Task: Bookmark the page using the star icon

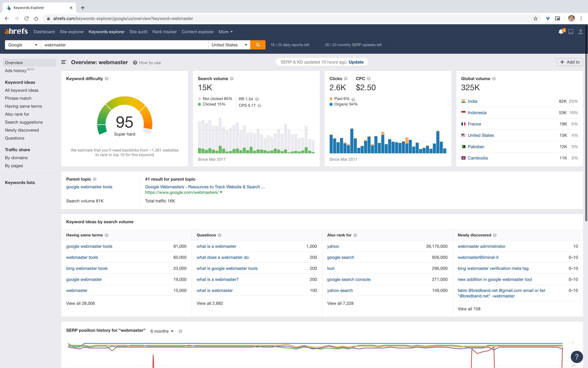Action: click(535, 18)
